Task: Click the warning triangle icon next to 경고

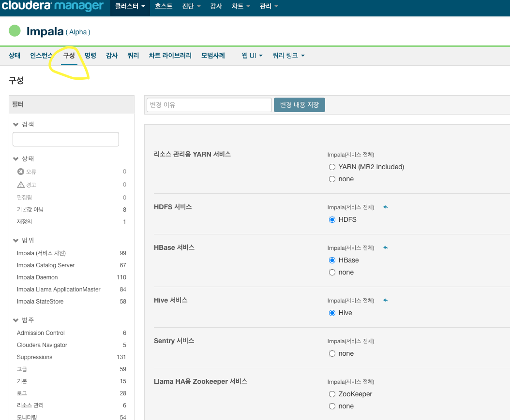Action: (x=21, y=185)
